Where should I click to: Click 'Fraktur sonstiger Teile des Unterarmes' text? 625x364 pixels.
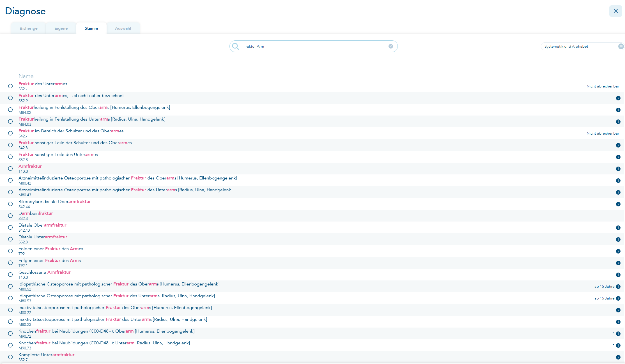point(58,155)
